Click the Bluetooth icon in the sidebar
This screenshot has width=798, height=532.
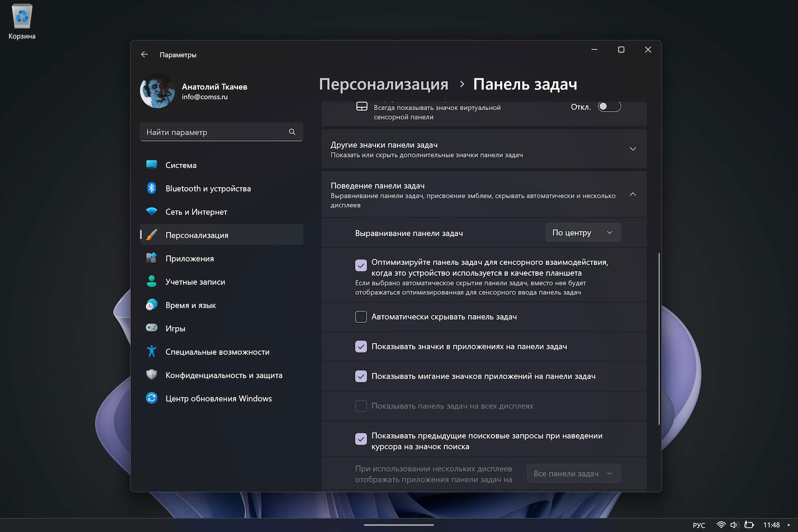click(x=152, y=188)
